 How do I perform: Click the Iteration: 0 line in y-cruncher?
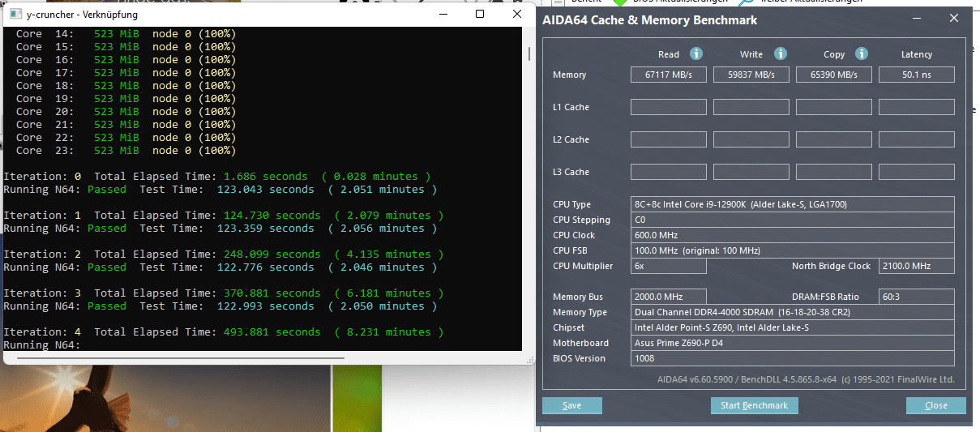click(217, 176)
